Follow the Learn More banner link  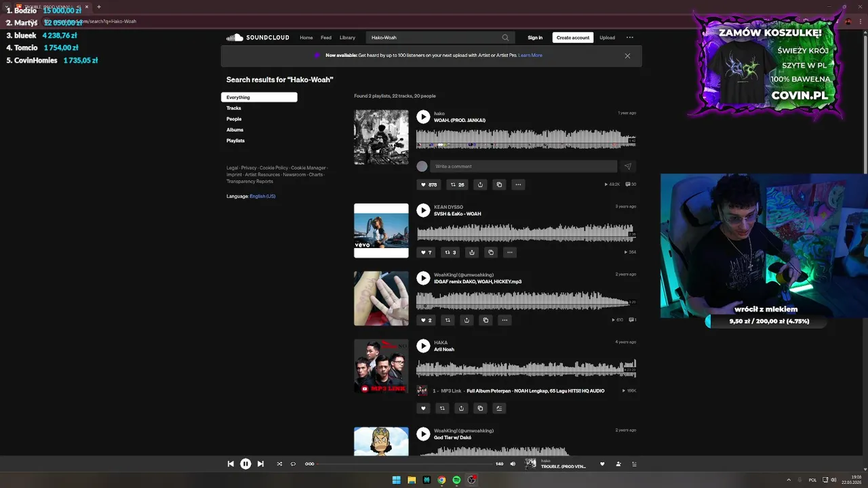coord(530,55)
